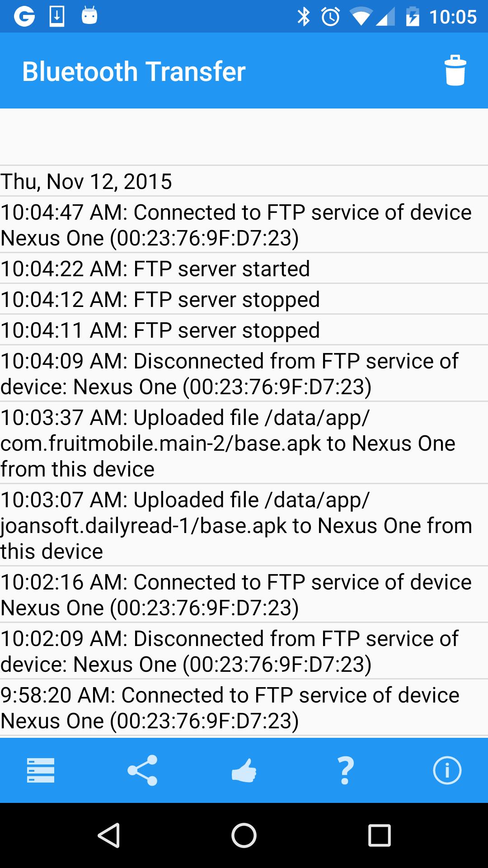Tap the download notification icon in status bar
The image size is (488, 868).
57,16
